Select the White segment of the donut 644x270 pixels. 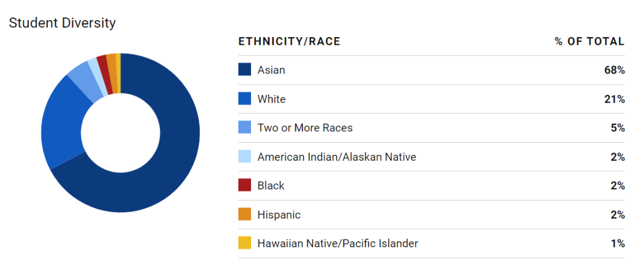61,124
